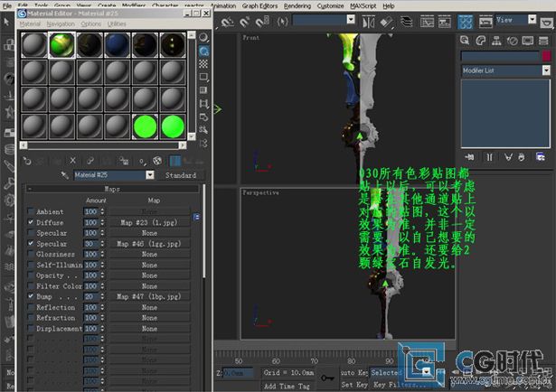Click the Pick Material from Object eyedropper
Image resolution: width=556 pixels, height=392 pixels.
click(x=64, y=175)
